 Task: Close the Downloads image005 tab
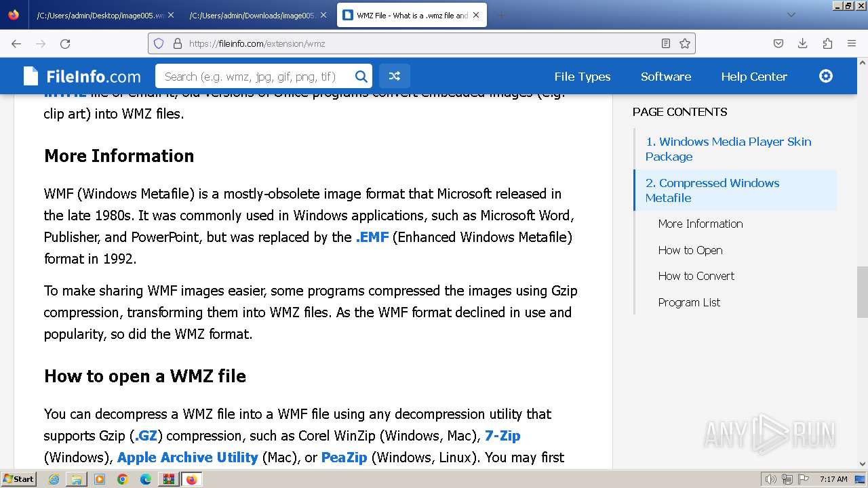(x=323, y=15)
